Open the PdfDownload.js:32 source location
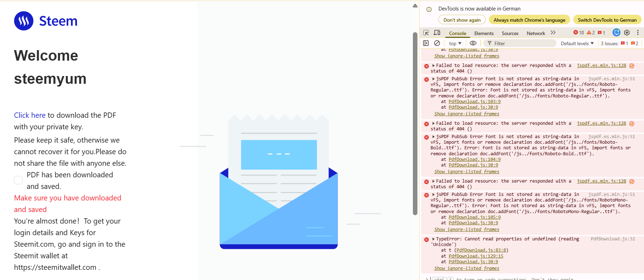The height and width of the screenshot is (280, 644). pos(613,239)
